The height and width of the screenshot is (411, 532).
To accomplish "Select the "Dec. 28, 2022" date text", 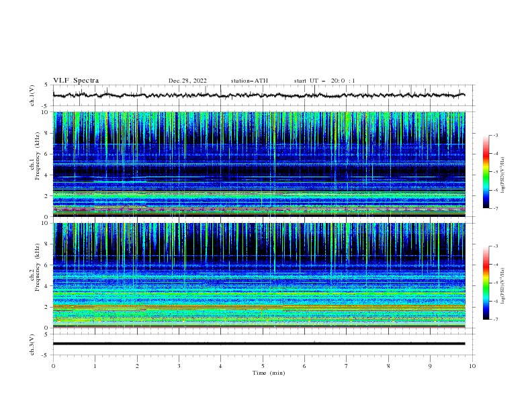I will [187, 81].
